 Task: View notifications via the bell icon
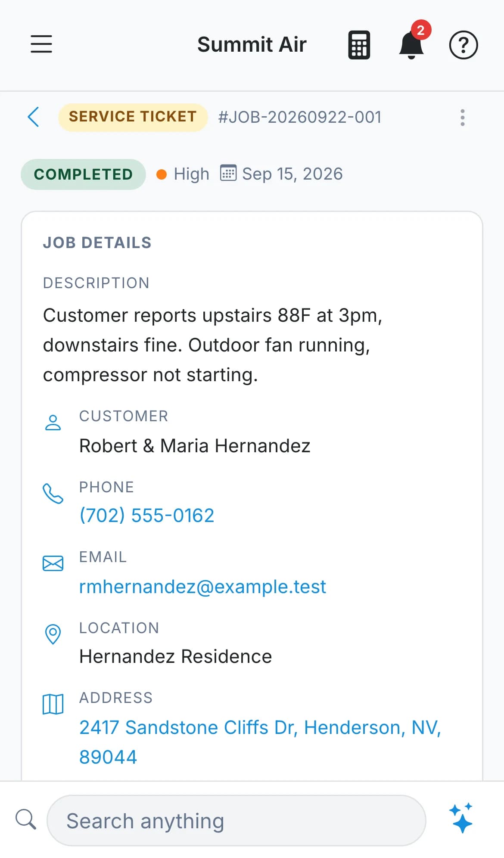coord(411,45)
